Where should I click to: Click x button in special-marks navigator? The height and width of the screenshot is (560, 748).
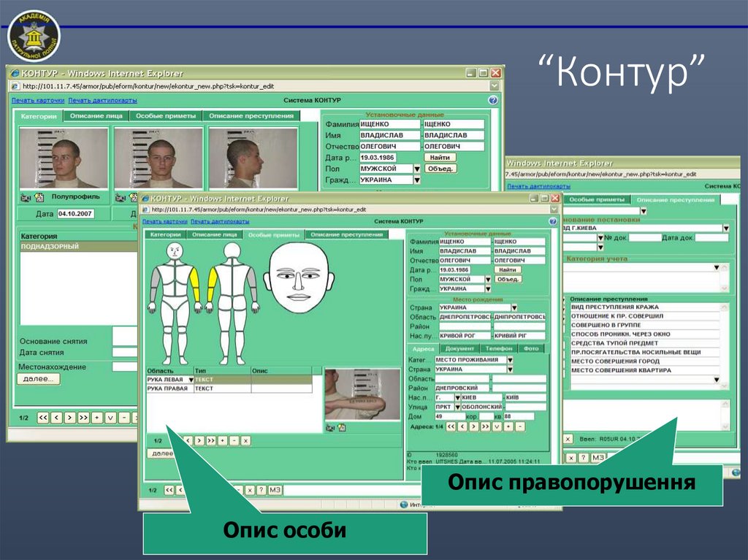[245, 441]
